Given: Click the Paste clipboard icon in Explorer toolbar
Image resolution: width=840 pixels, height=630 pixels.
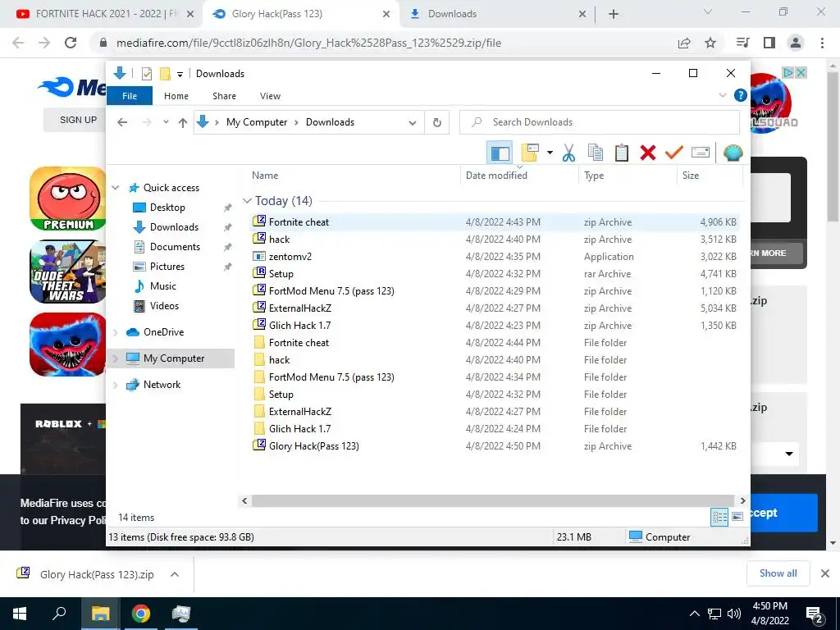Looking at the screenshot, I should (x=622, y=153).
